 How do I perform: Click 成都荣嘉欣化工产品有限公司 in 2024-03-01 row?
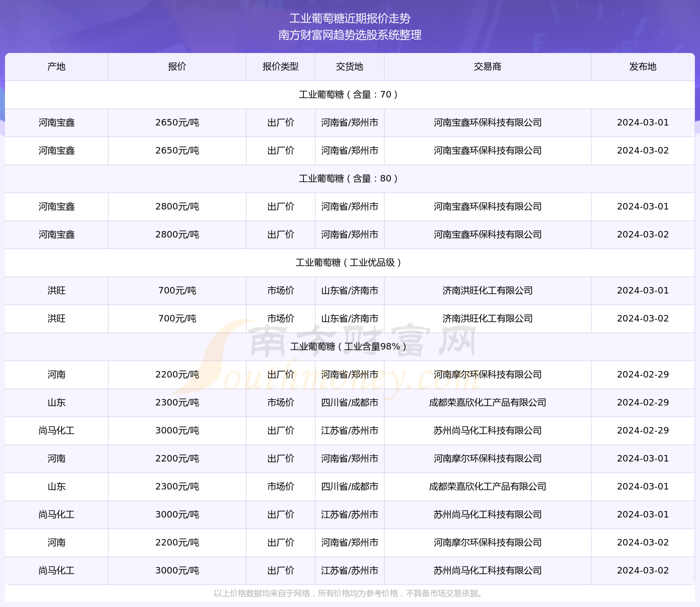487,486
